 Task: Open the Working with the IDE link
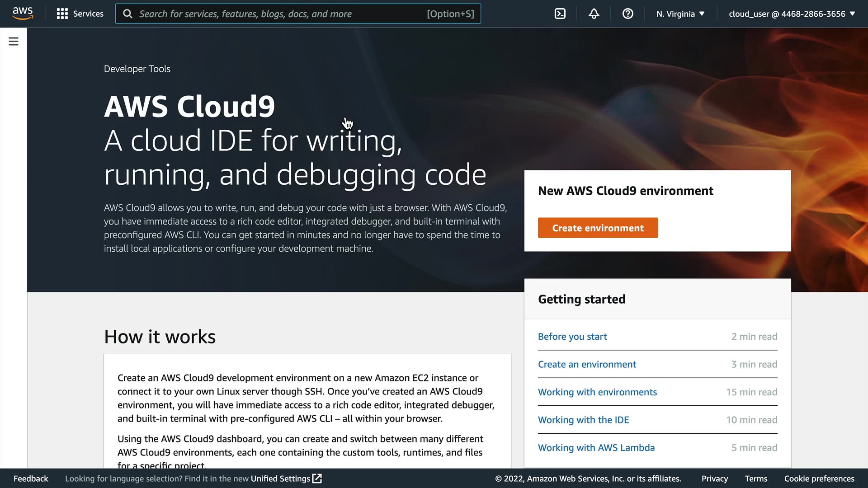[583, 420]
